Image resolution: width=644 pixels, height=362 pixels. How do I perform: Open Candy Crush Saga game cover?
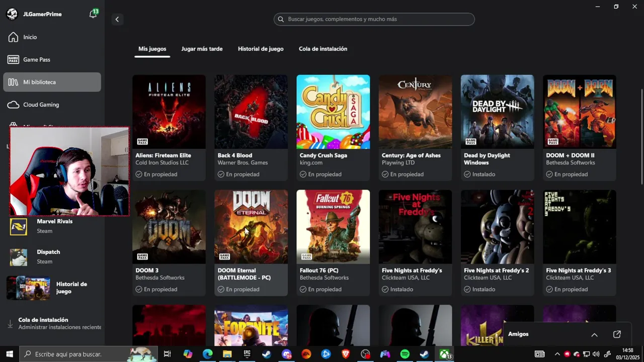pyautogui.click(x=333, y=112)
